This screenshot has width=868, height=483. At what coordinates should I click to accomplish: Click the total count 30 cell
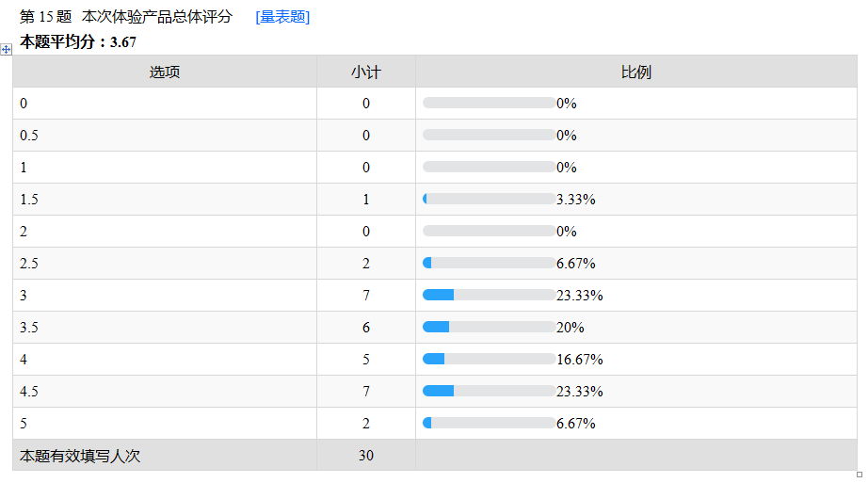tap(366, 456)
